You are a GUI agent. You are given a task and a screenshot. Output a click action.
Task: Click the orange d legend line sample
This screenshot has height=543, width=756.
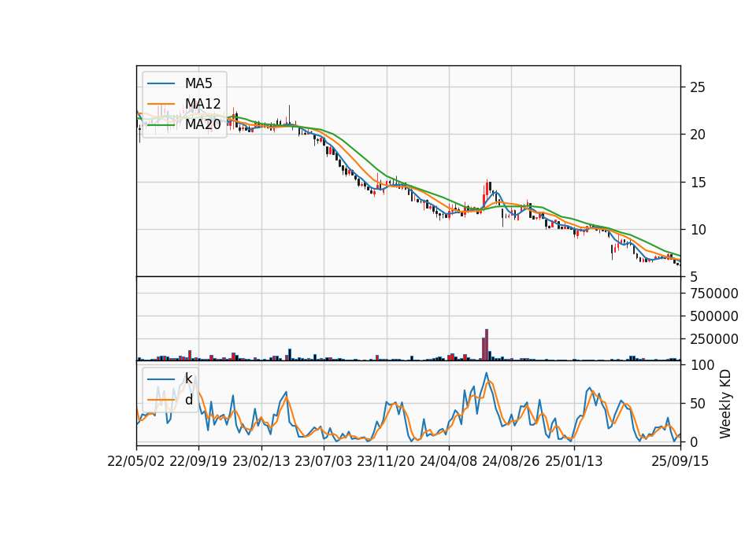pos(161,400)
